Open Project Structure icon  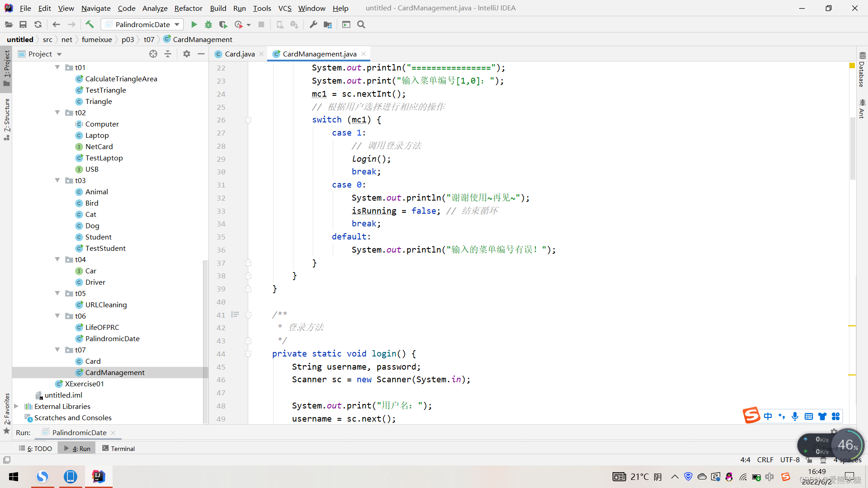coord(328,24)
